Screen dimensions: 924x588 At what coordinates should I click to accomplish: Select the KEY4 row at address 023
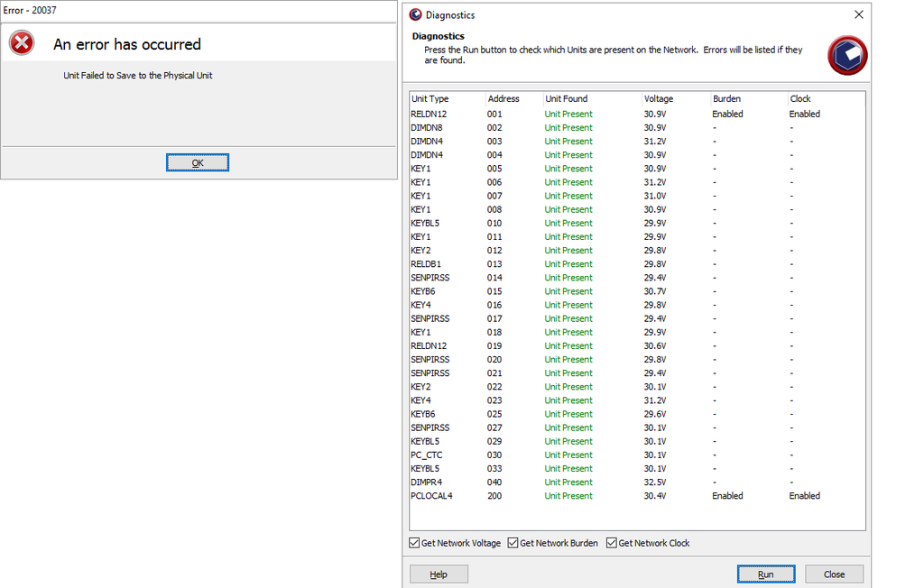coord(637,400)
